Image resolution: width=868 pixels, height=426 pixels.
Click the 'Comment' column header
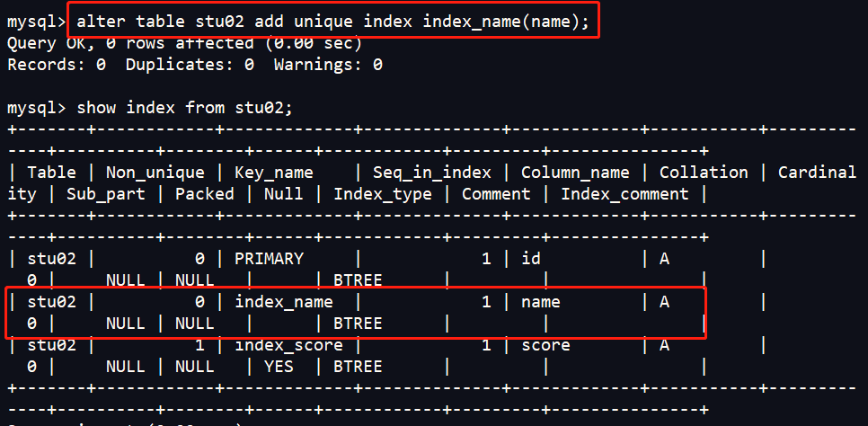496,194
